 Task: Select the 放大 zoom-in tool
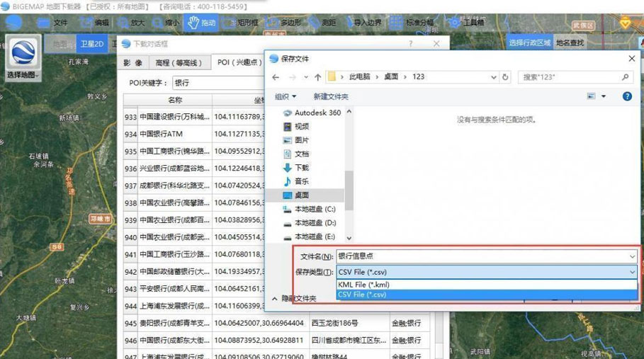click(130, 23)
